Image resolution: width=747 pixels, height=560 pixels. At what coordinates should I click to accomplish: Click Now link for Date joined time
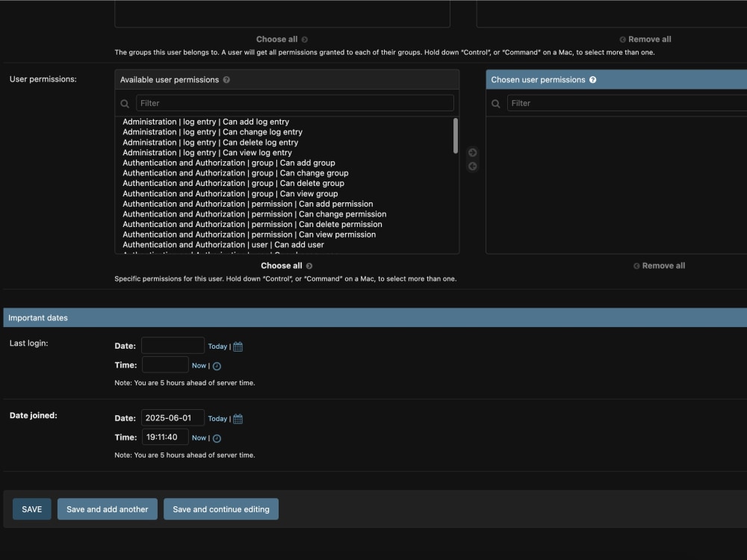point(199,438)
